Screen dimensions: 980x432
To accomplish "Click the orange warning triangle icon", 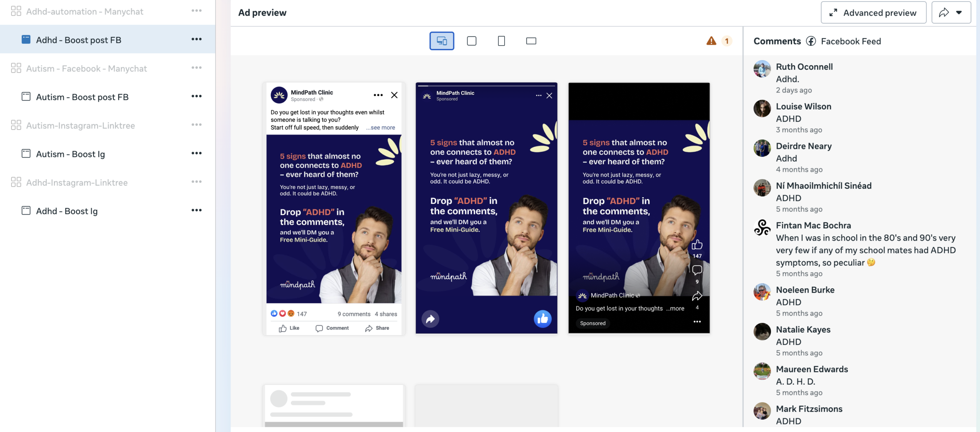I will click(711, 41).
